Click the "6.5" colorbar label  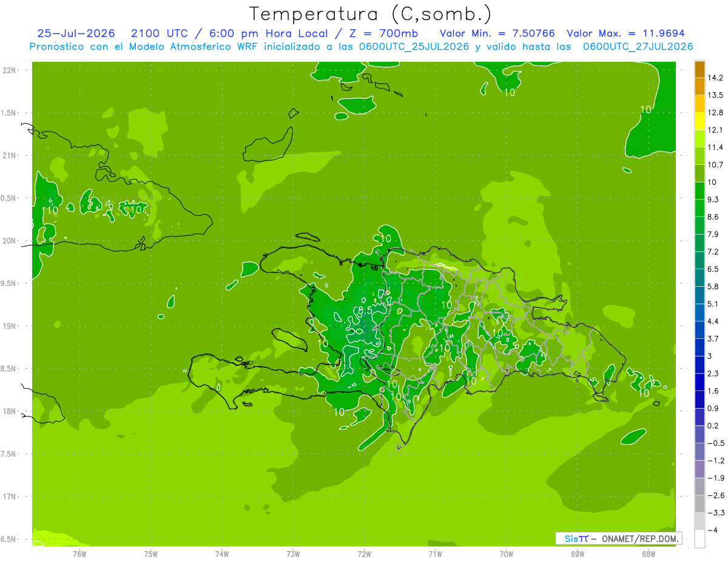(713, 269)
